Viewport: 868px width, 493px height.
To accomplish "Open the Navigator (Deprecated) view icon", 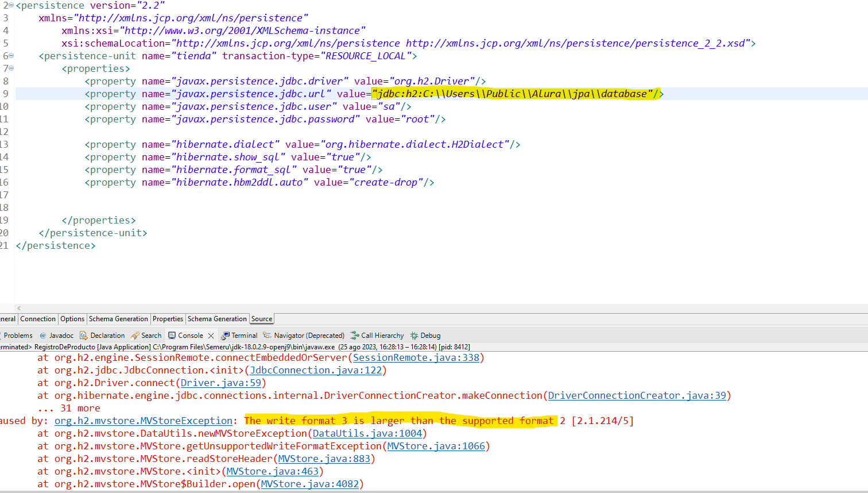I will pos(267,336).
